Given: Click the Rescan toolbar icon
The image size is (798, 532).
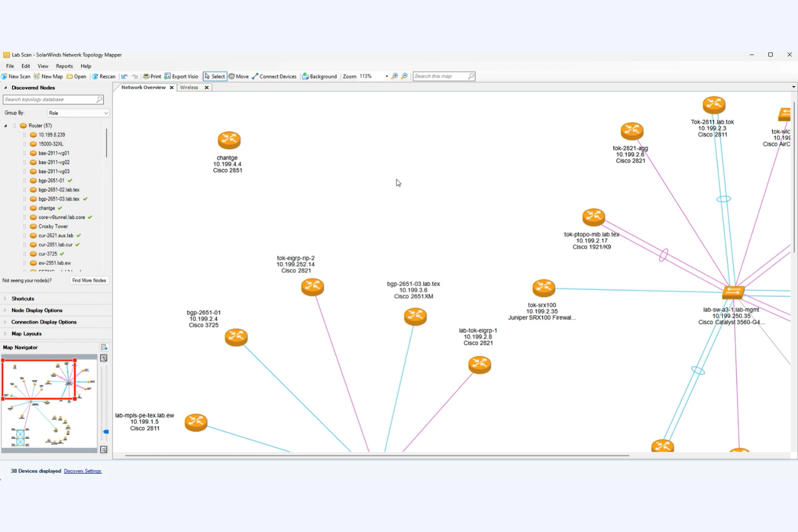Looking at the screenshot, I should click(104, 76).
